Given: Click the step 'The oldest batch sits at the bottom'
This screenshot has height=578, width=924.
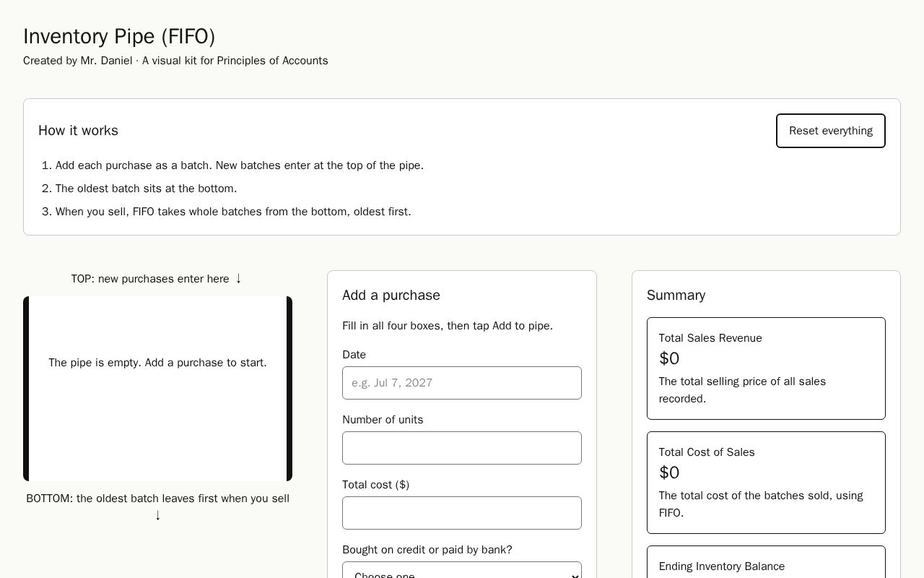Looking at the screenshot, I should tap(146, 189).
